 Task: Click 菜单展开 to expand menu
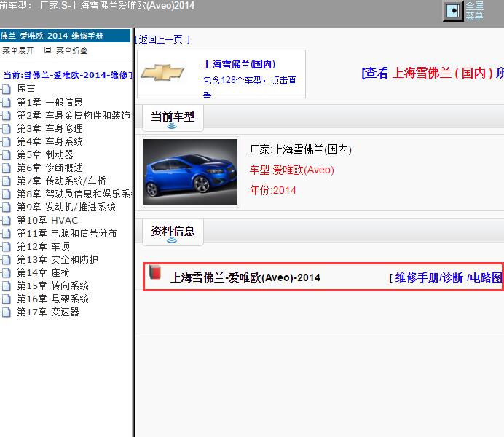click(18, 50)
